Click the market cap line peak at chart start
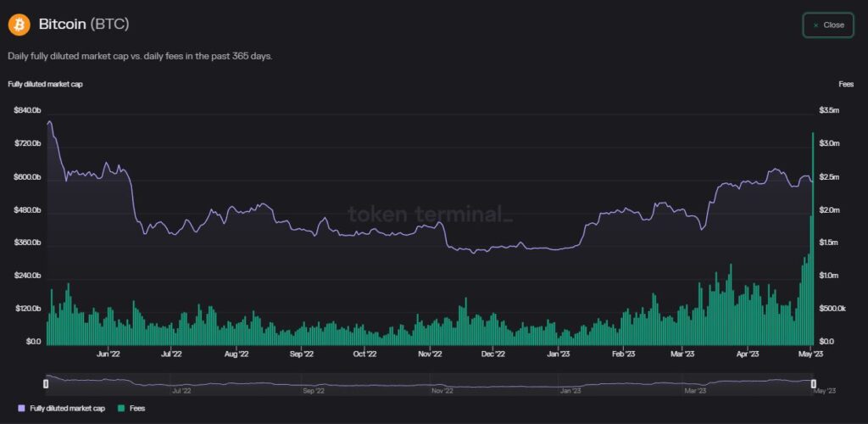The image size is (868, 424). tap(49, 122)
